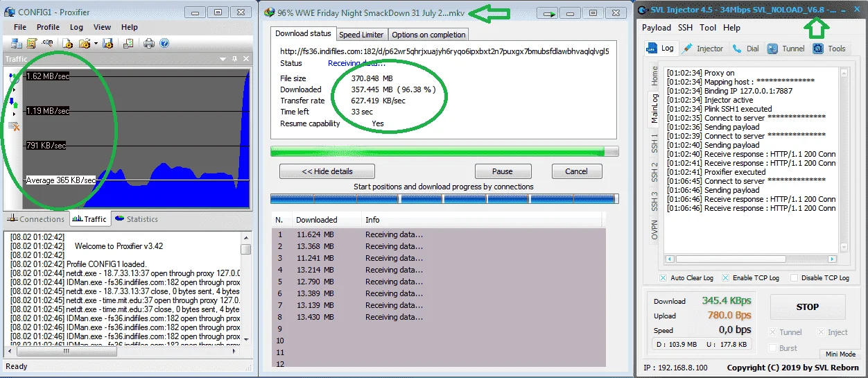Select the vertical Home tab in SVL Injector
Screen dimensions: 868x378
(654, 75)
